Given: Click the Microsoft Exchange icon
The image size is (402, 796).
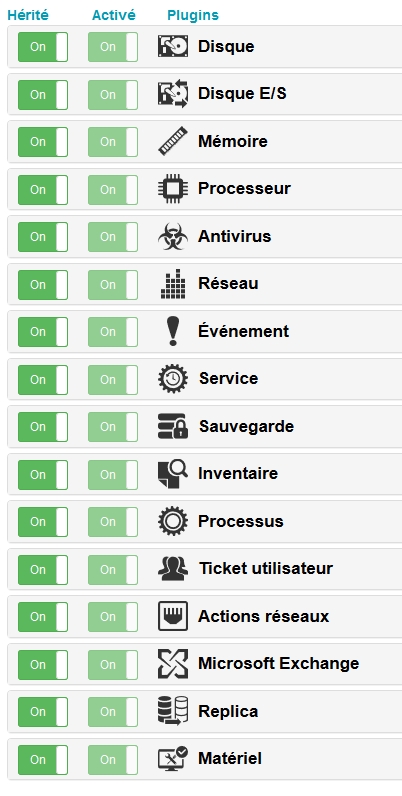Looking at the screenshot, I should 173,664.
